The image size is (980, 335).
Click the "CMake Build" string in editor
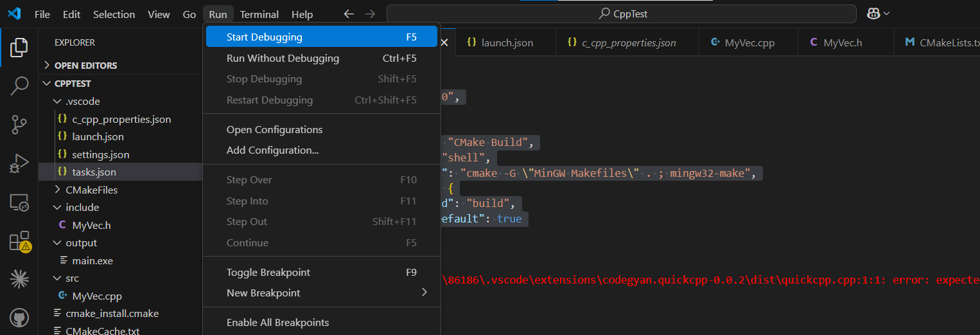(x=491, y=142)
